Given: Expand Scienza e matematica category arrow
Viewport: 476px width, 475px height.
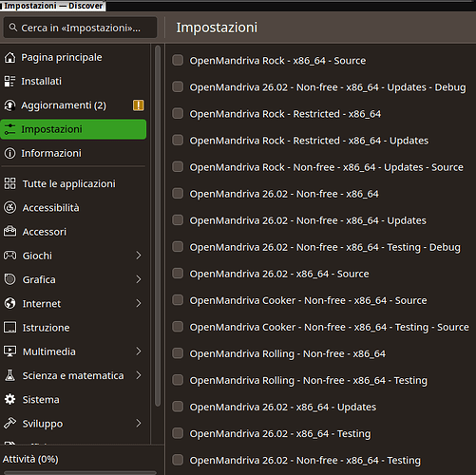Looking at the screenshot, I should [x=139, y=375].
